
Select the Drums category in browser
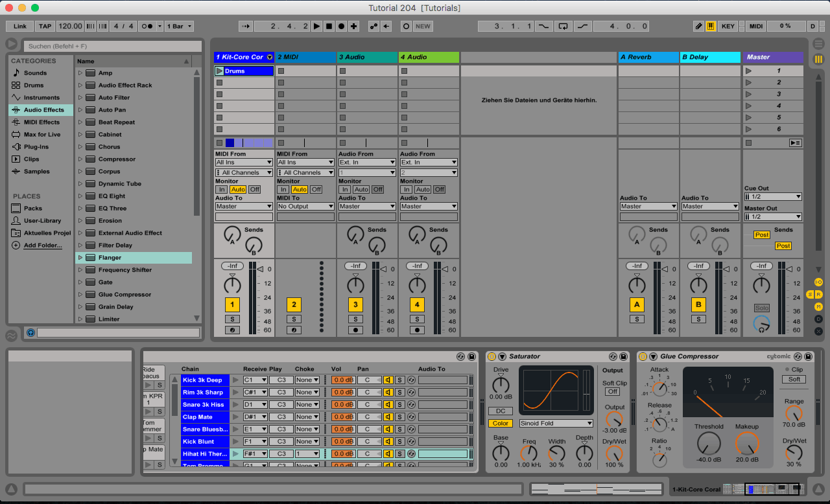(x=34, y=85)
